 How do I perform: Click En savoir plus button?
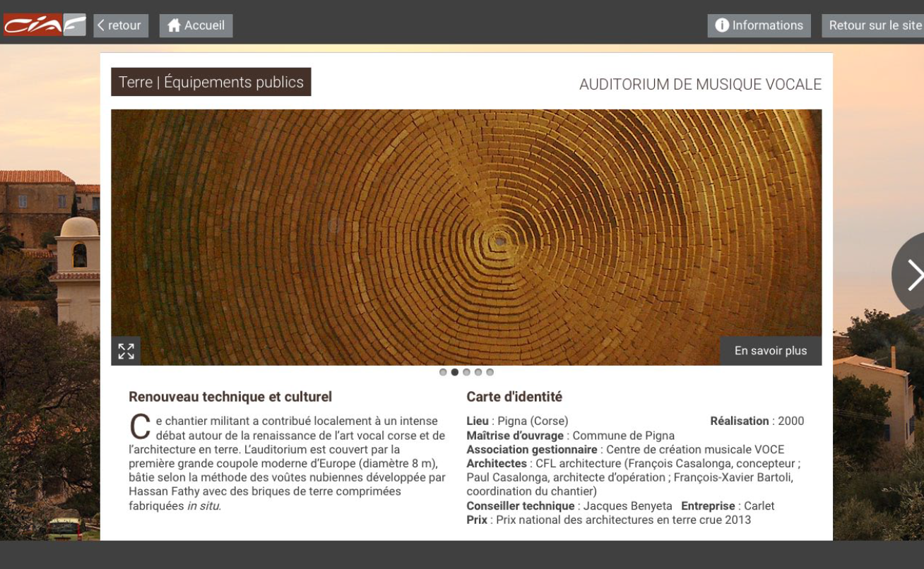770,351
